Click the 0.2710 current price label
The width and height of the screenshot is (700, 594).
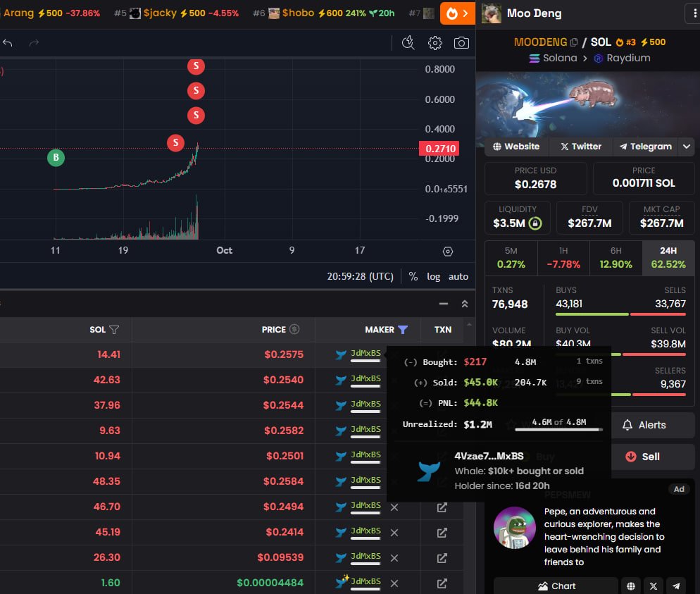click(439, 149)
